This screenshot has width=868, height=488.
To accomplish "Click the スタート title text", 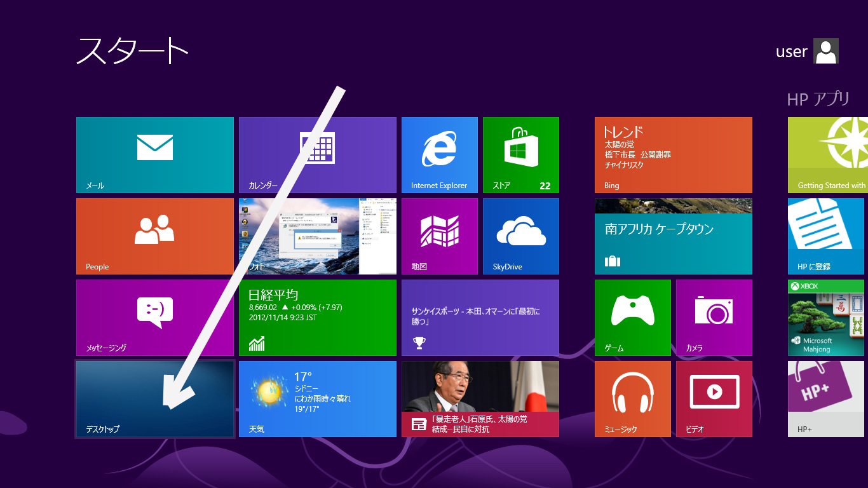I will 133,51.
